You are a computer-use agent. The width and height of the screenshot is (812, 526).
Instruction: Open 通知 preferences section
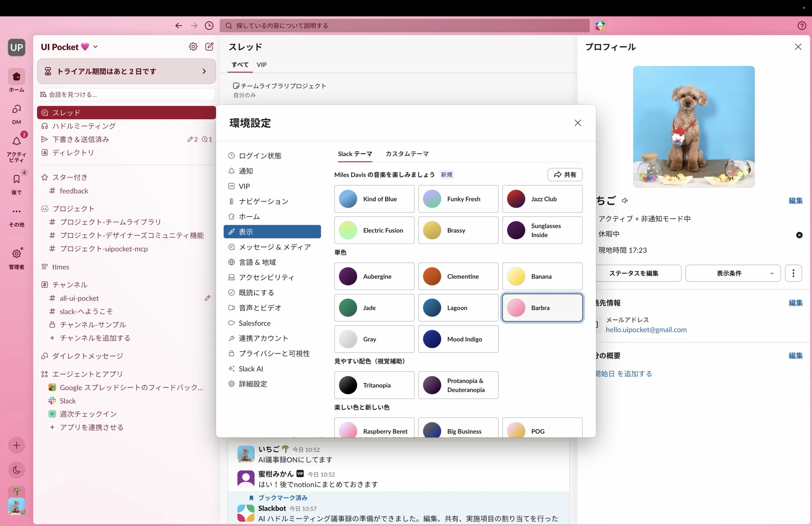pyautogui.click(x=272, y=171)
